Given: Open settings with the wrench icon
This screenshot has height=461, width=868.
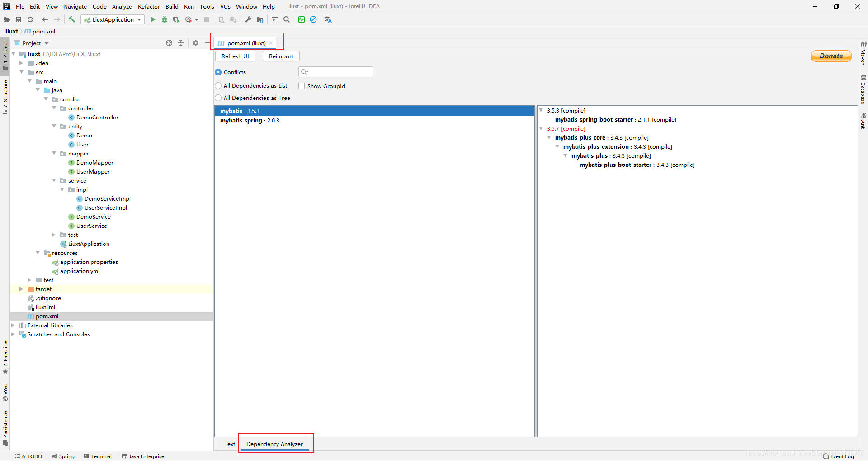Looking at the screenshot, I should [x=248, y=19].
